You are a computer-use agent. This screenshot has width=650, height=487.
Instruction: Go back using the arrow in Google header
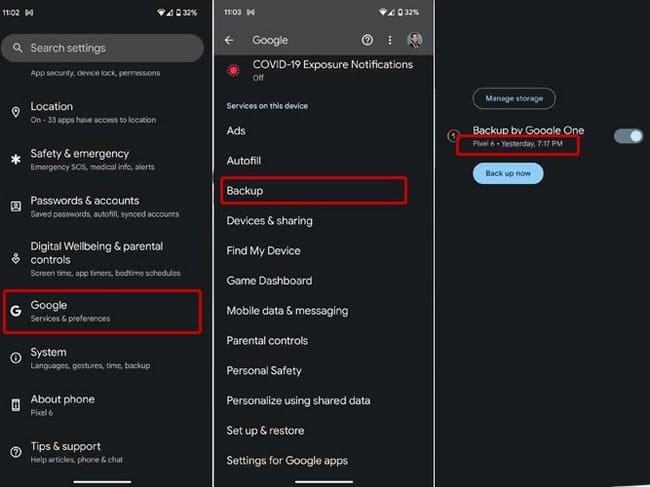[229, 41]
